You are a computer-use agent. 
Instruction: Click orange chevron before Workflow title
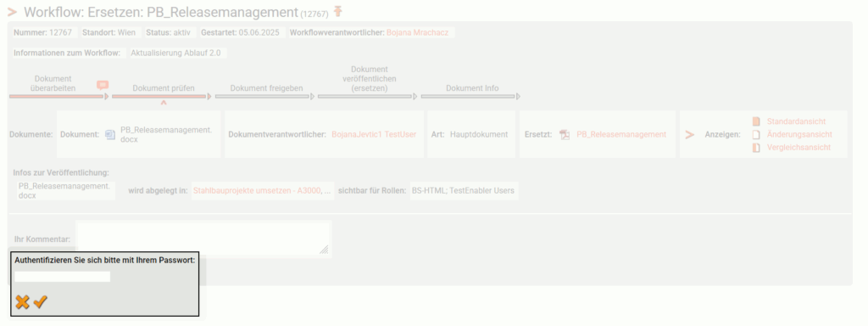coord(12,12)
